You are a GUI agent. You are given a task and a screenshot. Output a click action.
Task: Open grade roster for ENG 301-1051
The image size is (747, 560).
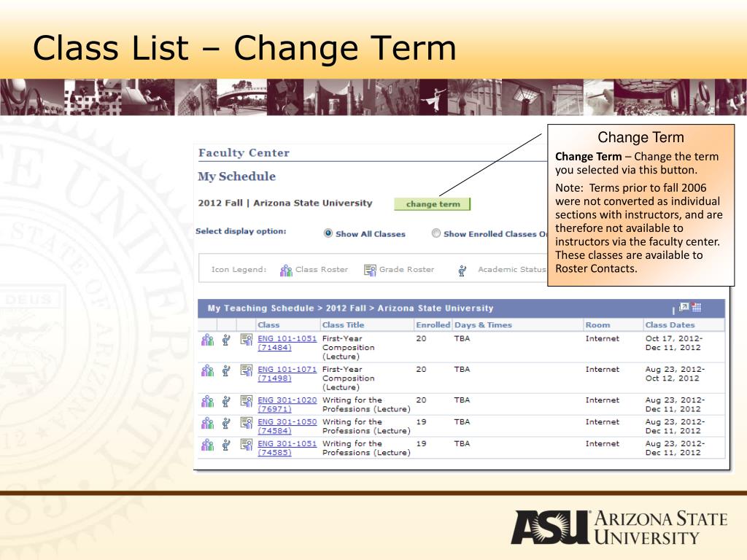pyautogui.click(x=247, y=445)
